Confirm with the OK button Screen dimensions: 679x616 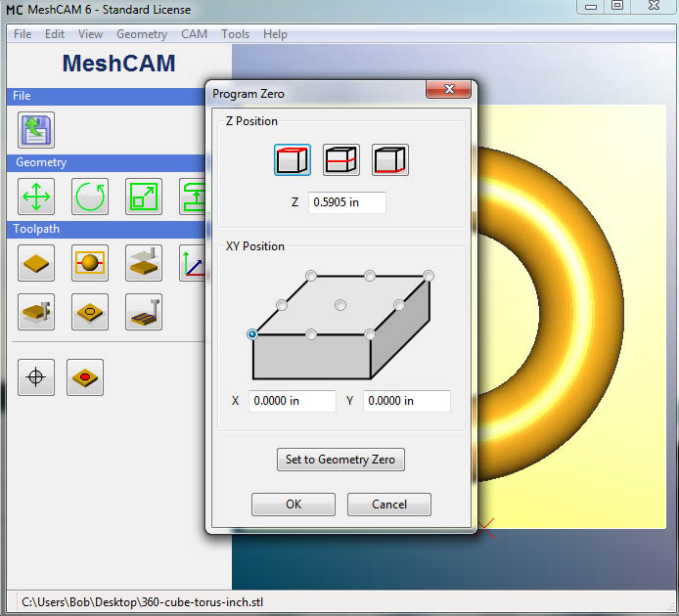pyautogui.click(x=294, y=505)
